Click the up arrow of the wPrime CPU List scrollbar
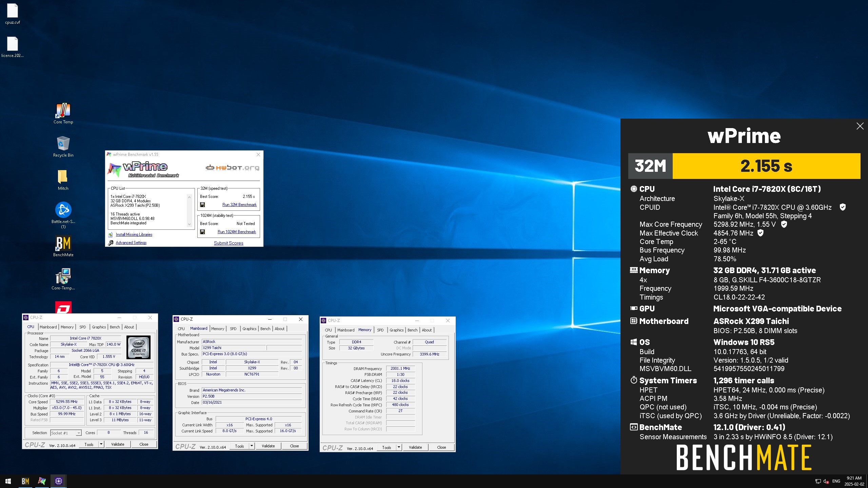This screenshot has width=868, height=488. [189, 197]
